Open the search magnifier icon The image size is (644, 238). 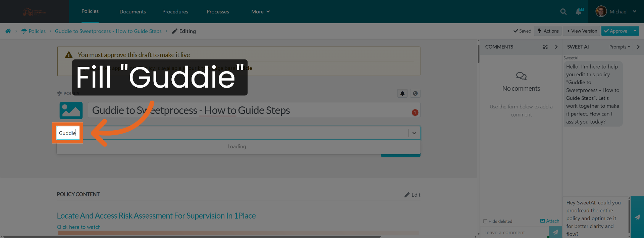tap(563, 12)
